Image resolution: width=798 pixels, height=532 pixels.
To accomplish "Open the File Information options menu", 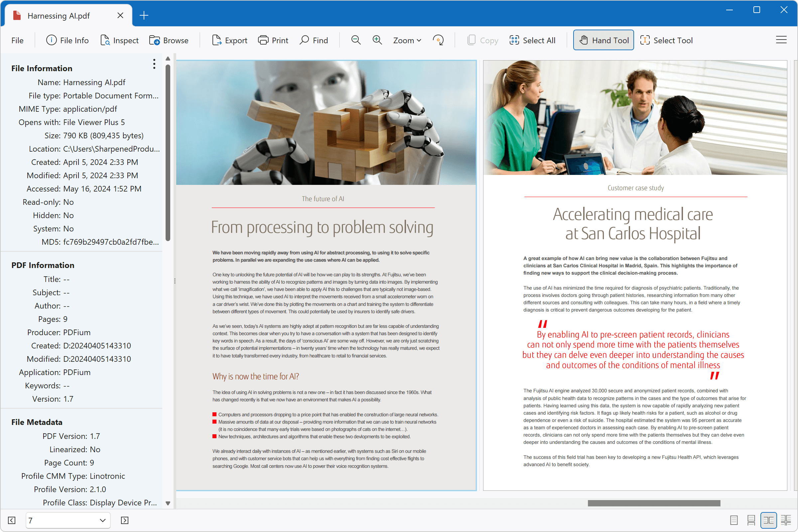I will [154, 64].
